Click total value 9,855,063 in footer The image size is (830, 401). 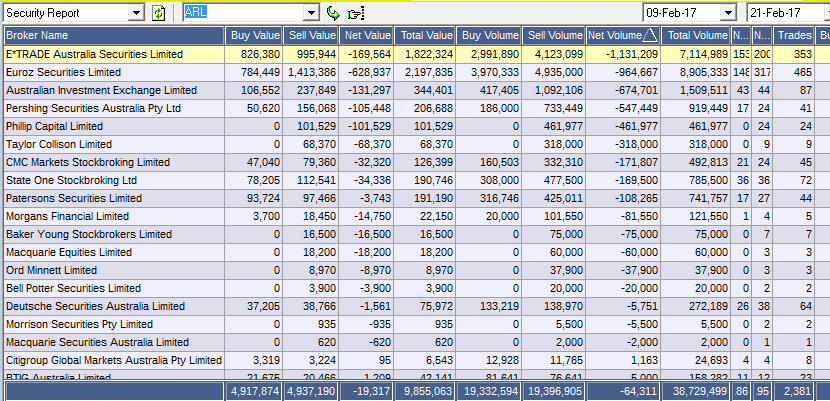pyautogui.click(x=425, y=392)
